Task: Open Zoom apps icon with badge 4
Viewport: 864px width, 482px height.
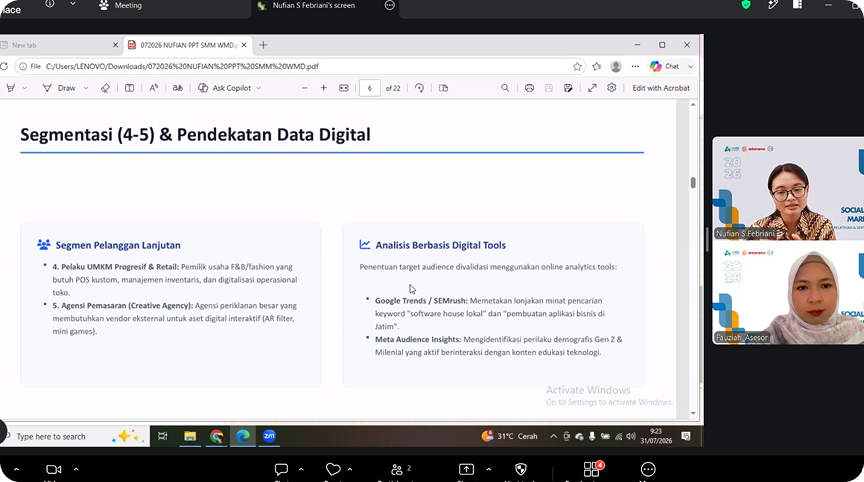Action: [592, 469]
